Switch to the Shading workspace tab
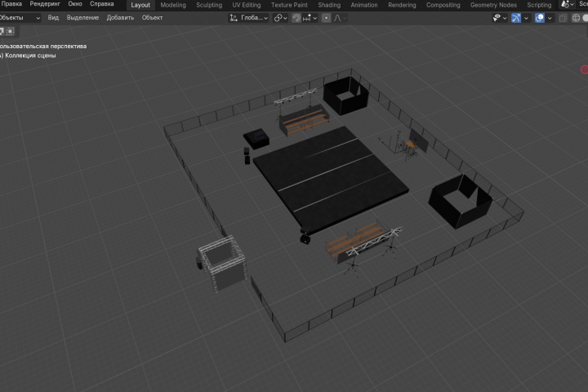 click(x=329, y=5)
